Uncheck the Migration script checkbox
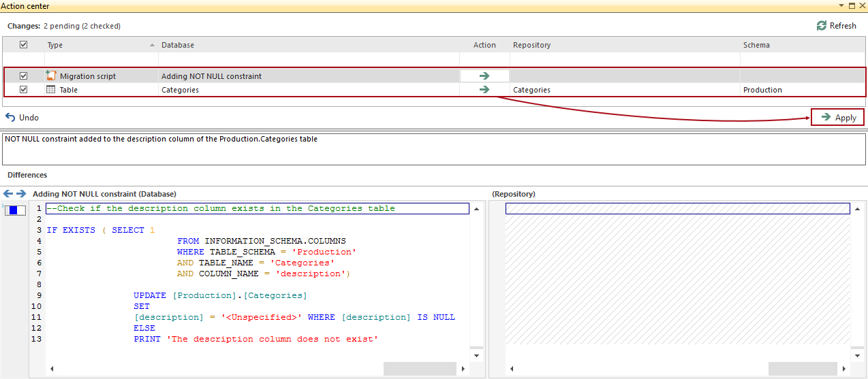 tap(24, 76)
